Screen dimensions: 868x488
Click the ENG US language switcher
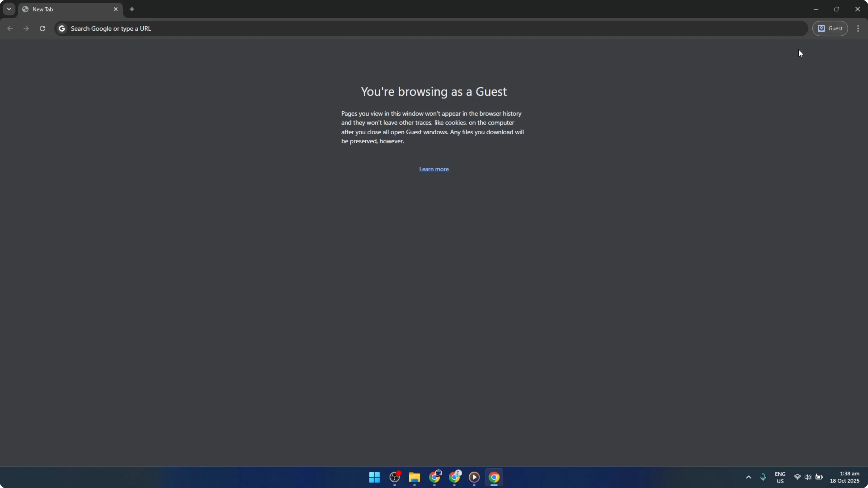point(780,477)
